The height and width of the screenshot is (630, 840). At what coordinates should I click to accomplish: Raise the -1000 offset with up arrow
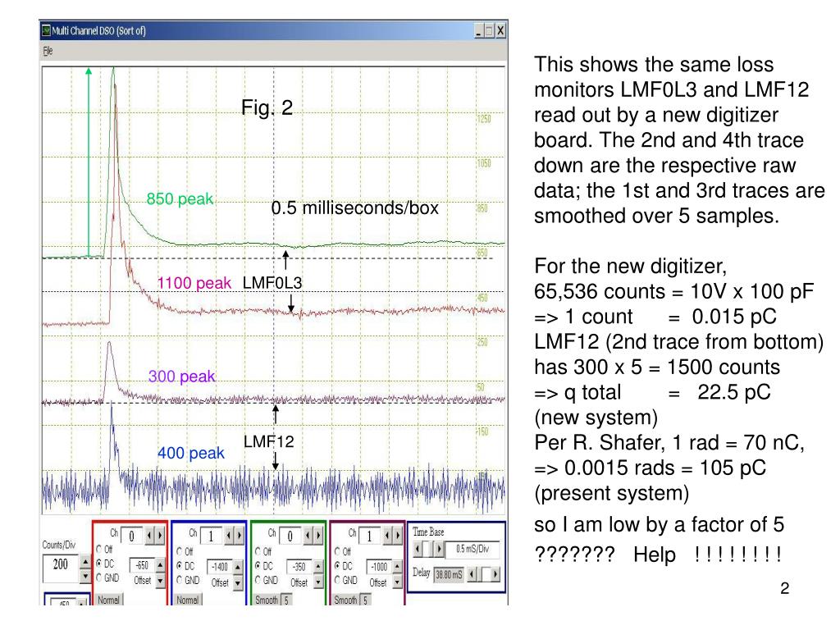click(x=397, y=566)
